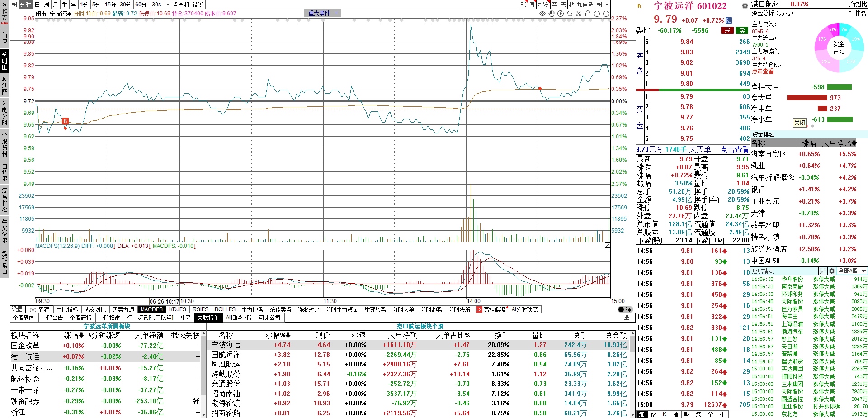Viewport: 868px width, 418px height.
Task: Switch to the 15分 period tab
Action: tap(110, 5)
